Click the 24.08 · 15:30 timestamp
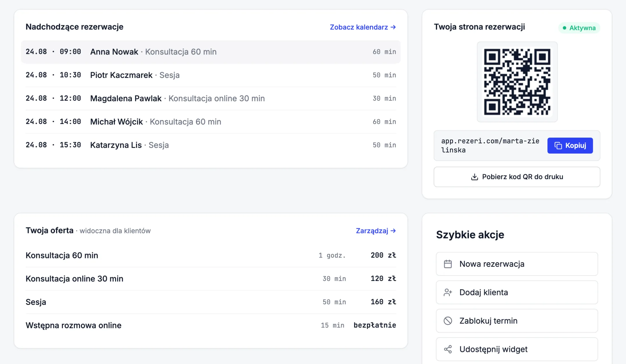The width and height of the screenshot is (626, 364). pyautogui.click(x=53, y=145)
